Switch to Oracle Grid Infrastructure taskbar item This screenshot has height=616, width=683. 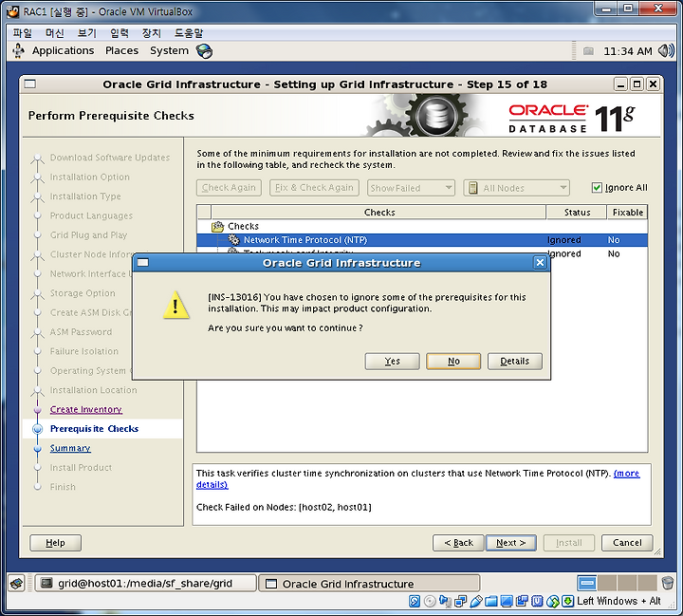click(369, 584)
